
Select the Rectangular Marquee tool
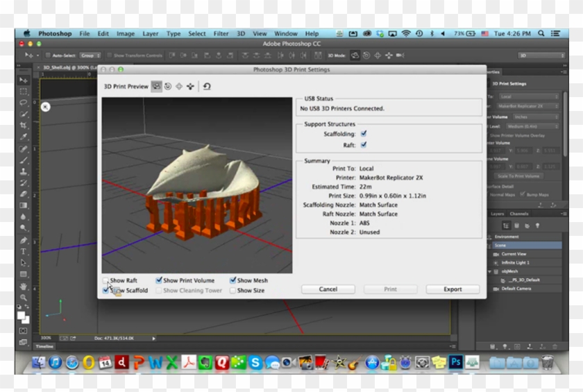coord(24,92)
